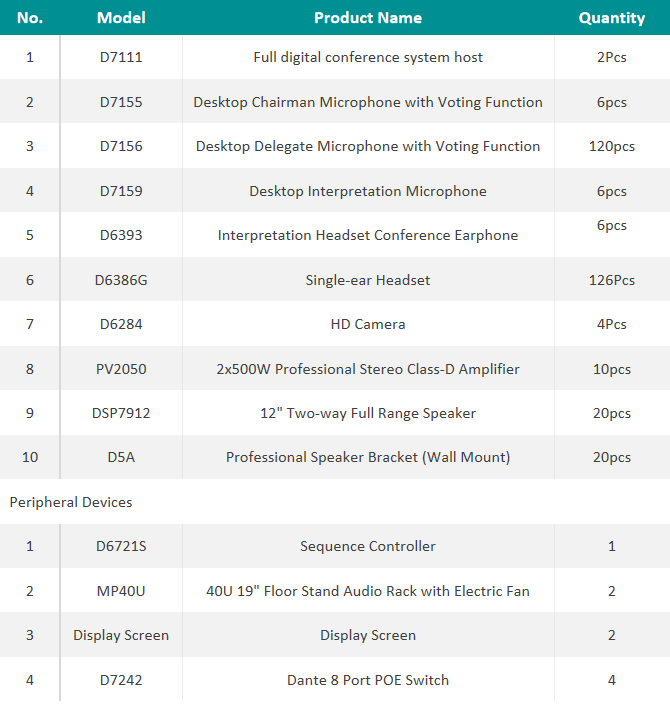Viewport: 670px width, 704px height.
Task: Click the Quantity column header
Action: (x=612, y=18)
